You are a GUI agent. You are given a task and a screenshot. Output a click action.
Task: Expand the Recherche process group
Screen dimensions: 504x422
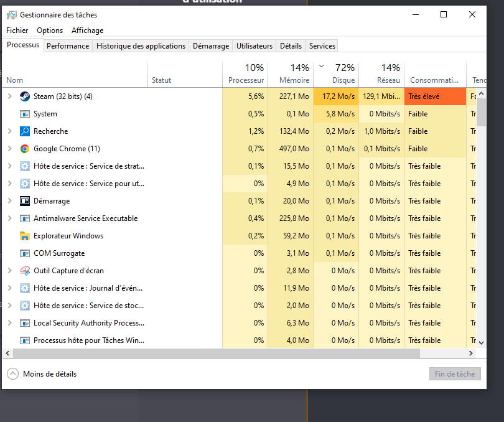pos(9,131)
